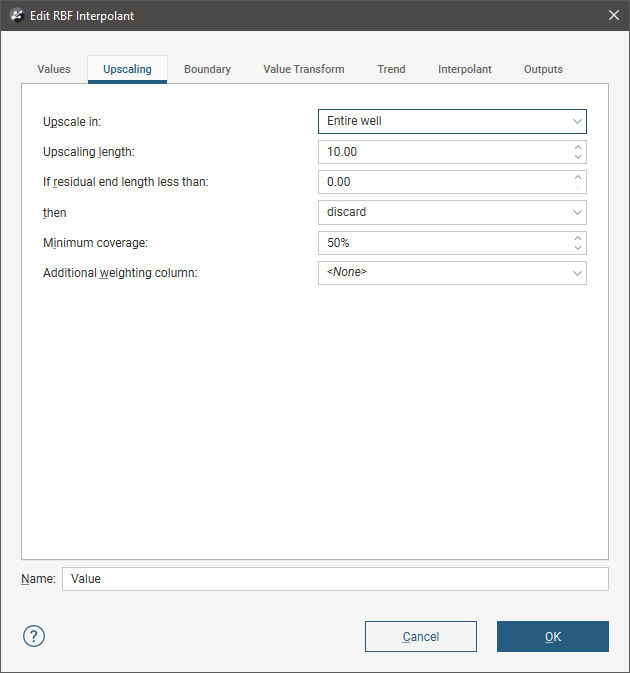The width and height of the screenshot is (630, 673).
Task: Increase the Minimum coverage percentage
Action: (x=578, y=238)
